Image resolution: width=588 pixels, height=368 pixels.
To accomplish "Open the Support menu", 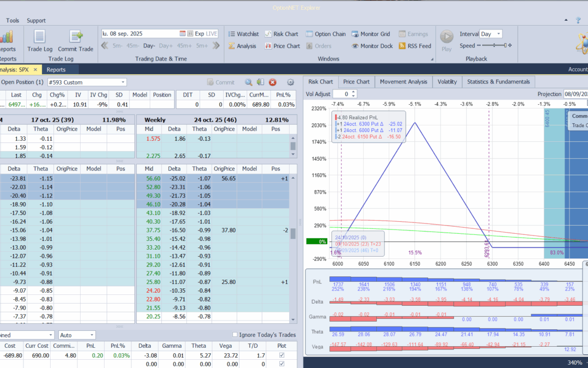I will pyautogui.click(x=36, y=20).
